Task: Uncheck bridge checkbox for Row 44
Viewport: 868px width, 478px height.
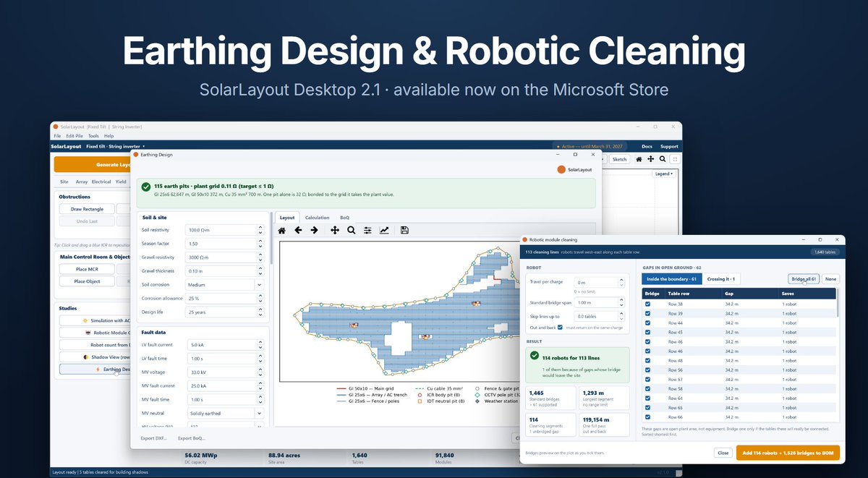Action: (647, 323)
